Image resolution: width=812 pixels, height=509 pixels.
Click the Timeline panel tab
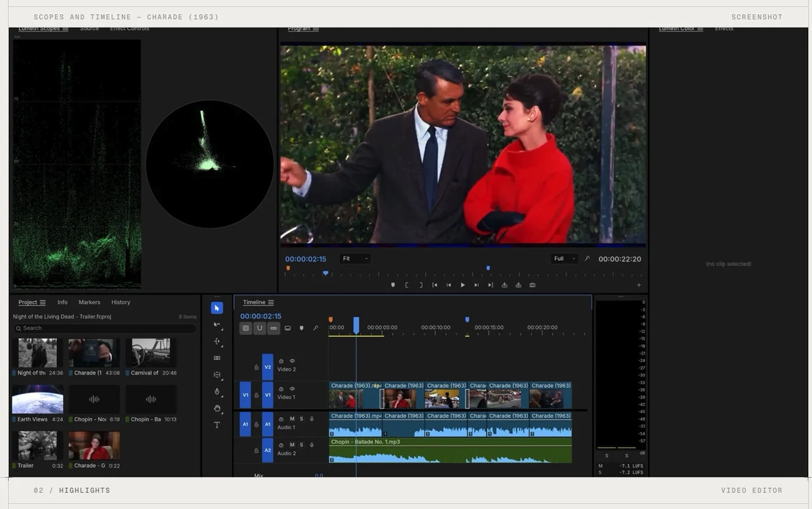(x=254, y=302)
